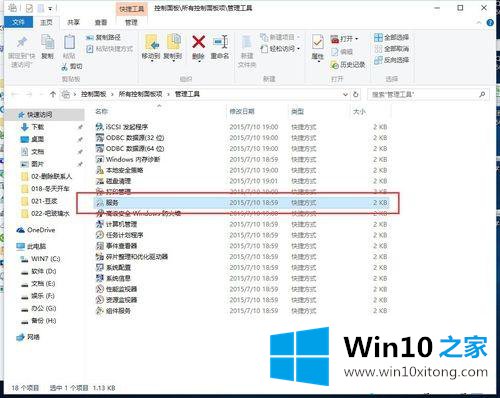Screen dimensions: 500x398
Task: Select 下载 (Downloads) in navigation pane
Action: [37, 127]
